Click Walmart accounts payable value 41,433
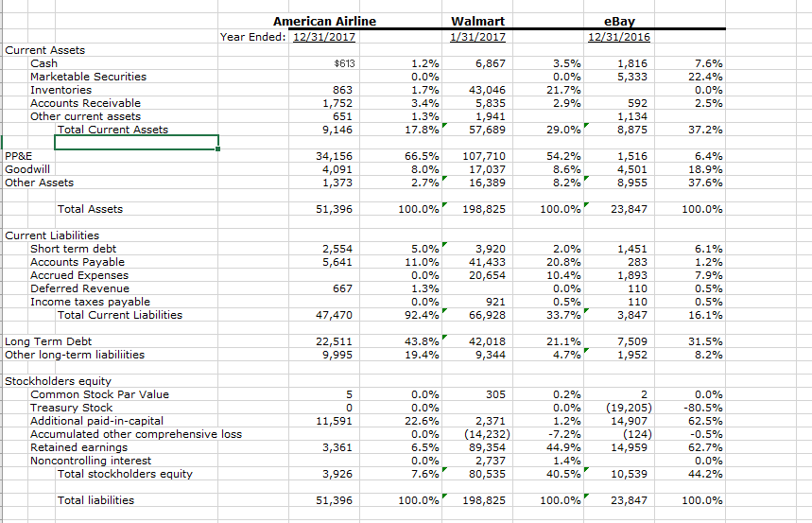This screenshot has height=523, width=812. [x=487, y=262]
